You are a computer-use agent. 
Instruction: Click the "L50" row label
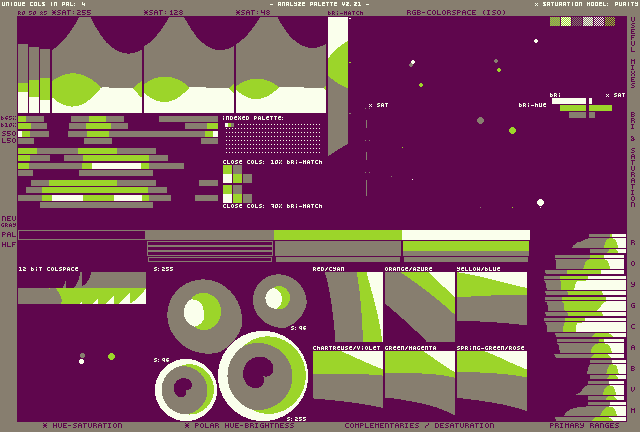click(x=9, y=140)
